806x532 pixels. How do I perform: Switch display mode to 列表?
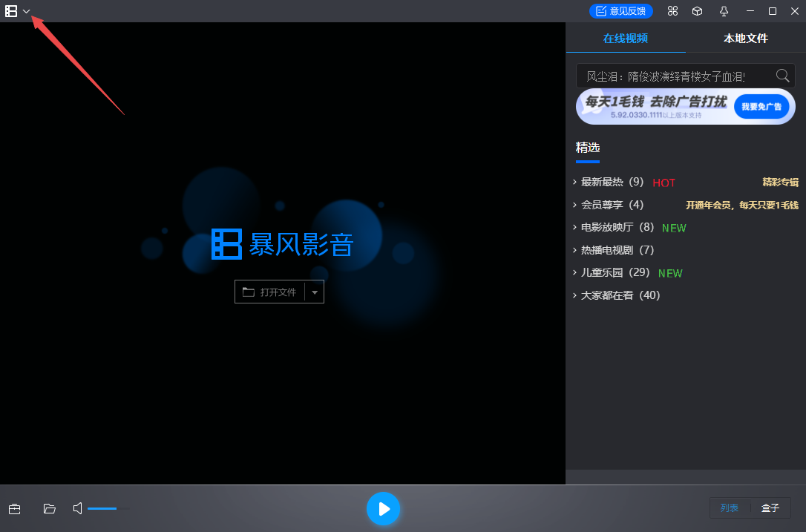pos(730,508)
